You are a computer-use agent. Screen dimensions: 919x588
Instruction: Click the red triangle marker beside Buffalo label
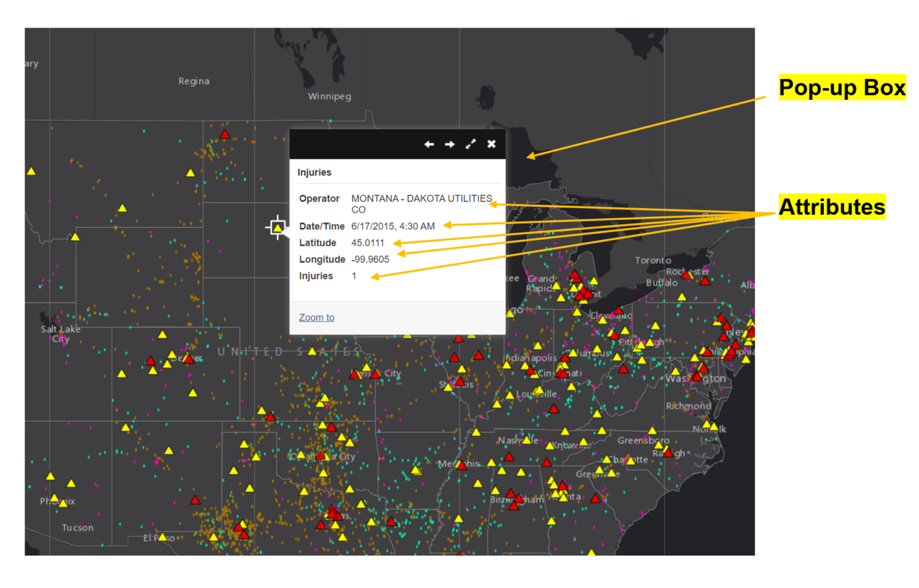click(x=705, y=281)
